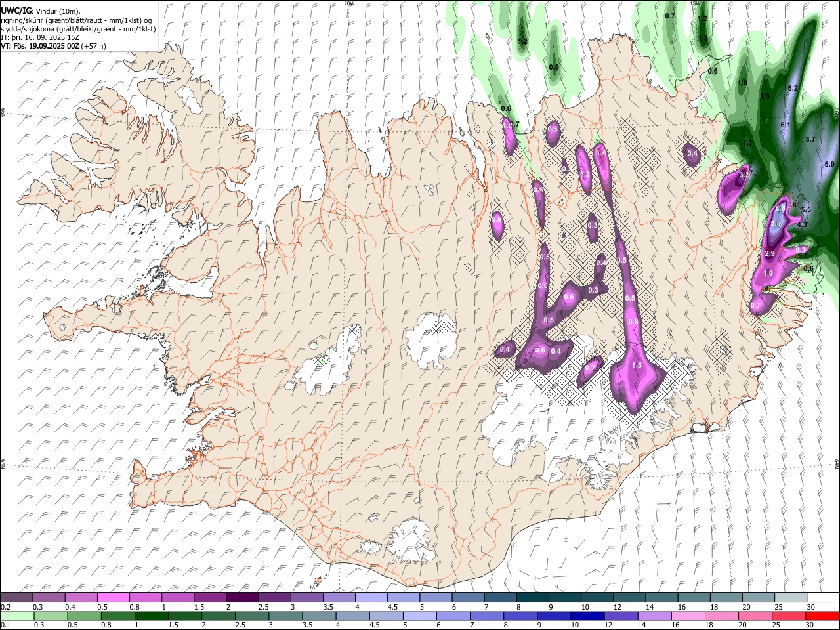Click the 5.9 value near the right edge
The image size is (840, 630).
(829, 164)
